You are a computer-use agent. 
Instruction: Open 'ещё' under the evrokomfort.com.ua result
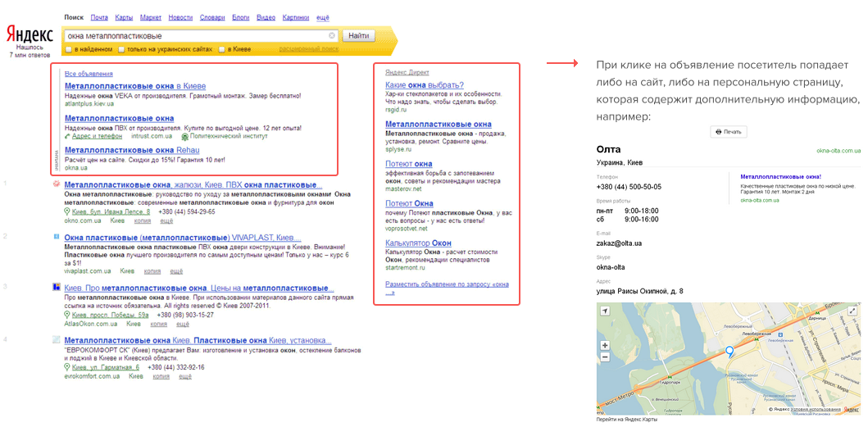pos(185,376)
